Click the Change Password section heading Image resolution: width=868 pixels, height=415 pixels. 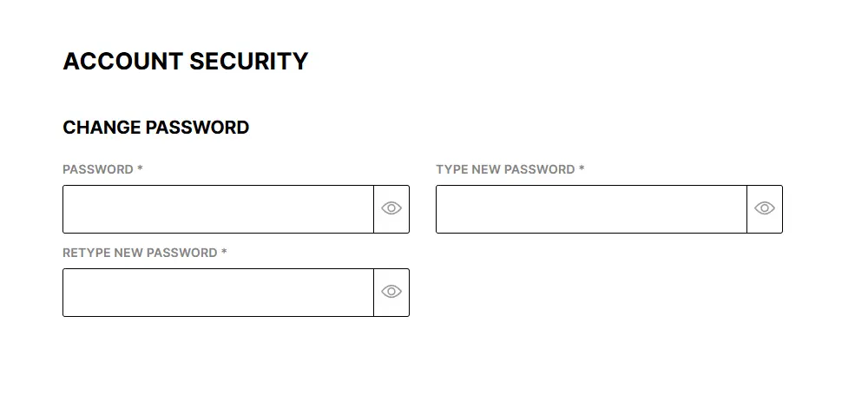pos(155,128)
